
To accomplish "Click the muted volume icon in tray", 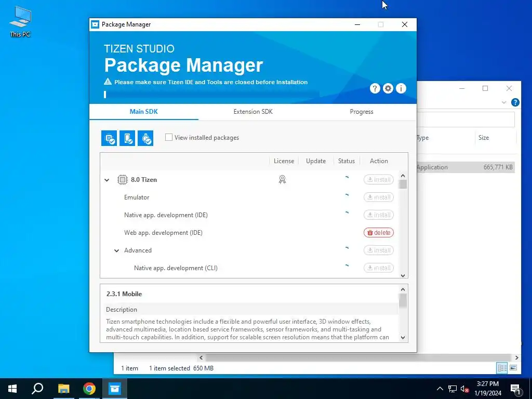I will (464, 389).
